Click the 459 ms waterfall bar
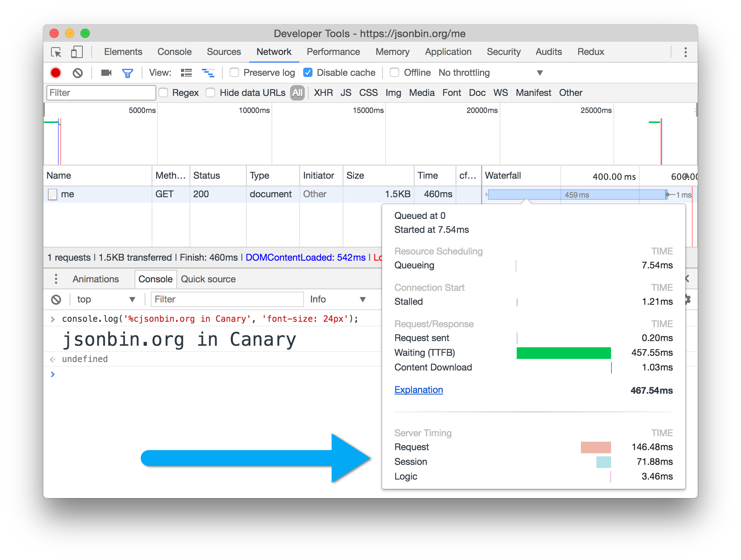741x560 pixels. click(x=577, y=195)
